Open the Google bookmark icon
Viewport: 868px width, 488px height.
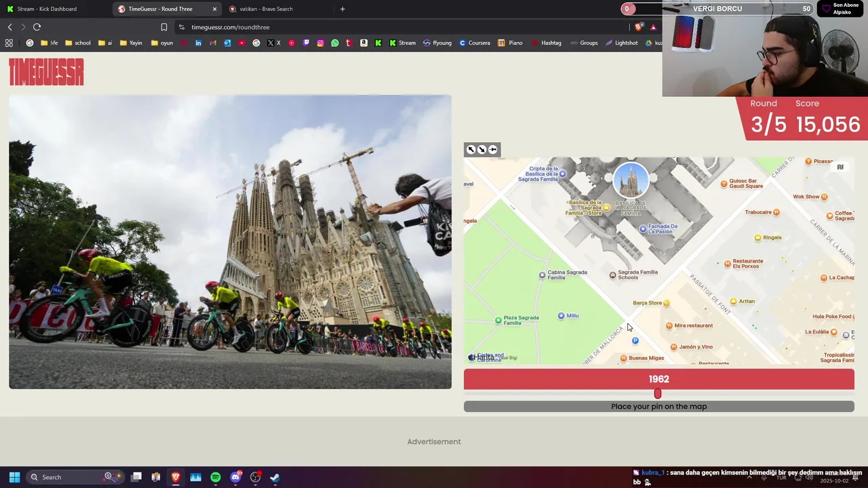pyautogui.click(x=29, y=43)
